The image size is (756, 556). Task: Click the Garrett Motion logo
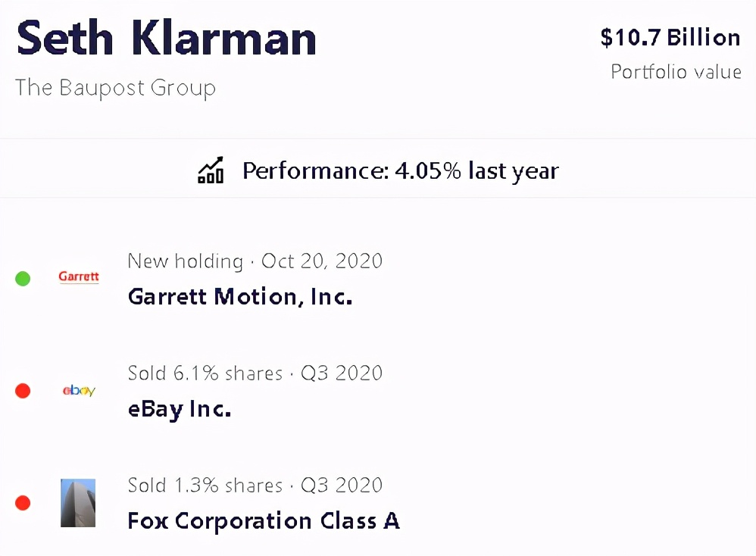[x=79, y=277]
